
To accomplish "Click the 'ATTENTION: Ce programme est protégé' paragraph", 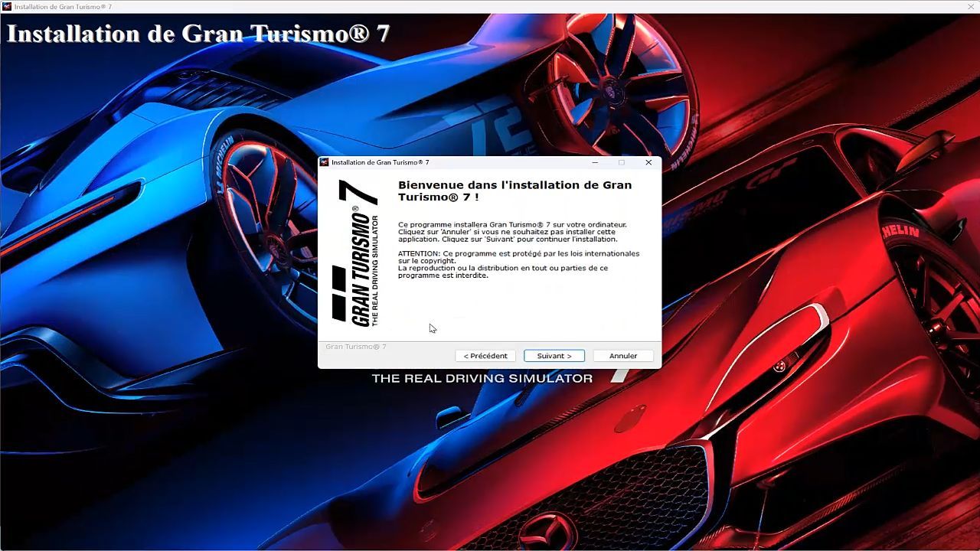I will (x=518, y=264).
